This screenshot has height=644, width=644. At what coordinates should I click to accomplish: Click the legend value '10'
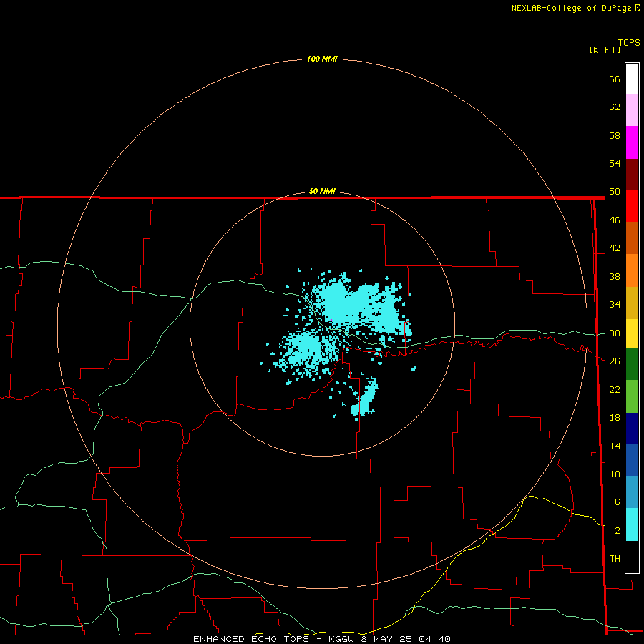coord(615,474)
